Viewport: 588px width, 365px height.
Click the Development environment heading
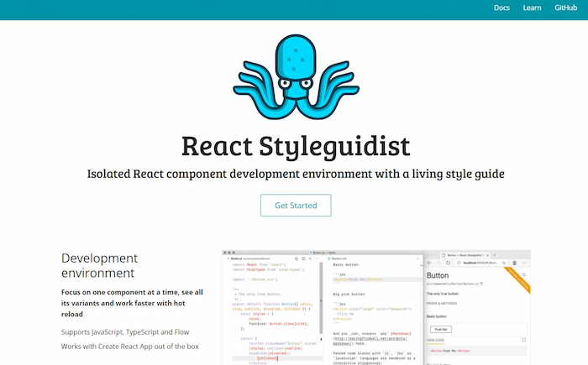coord(99,265)
